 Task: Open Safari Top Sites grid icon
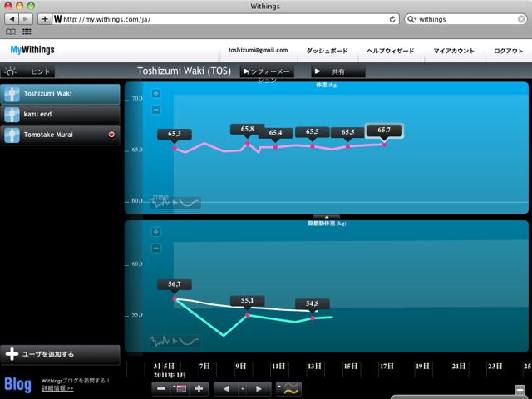27,32
